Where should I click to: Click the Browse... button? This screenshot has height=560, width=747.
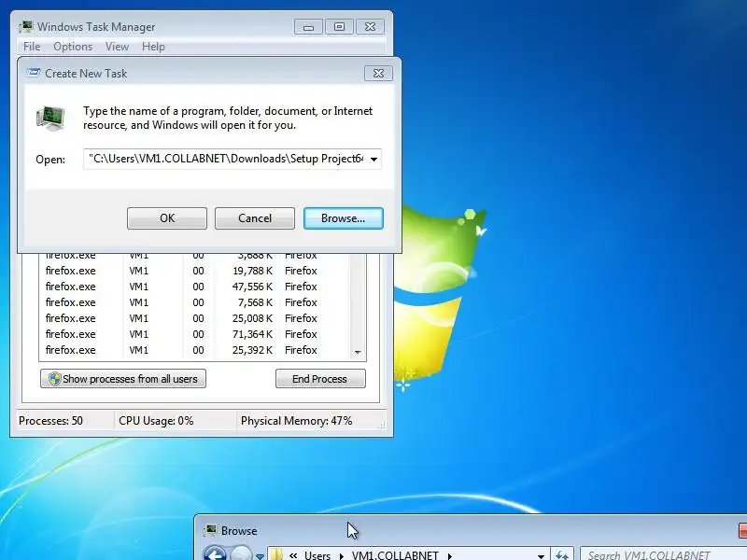pos(343,218)
